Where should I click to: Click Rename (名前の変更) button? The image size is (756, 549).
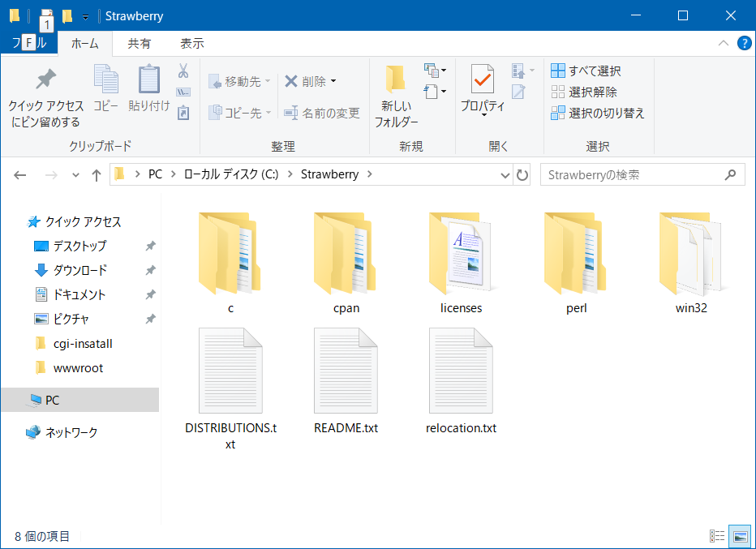pos(321,113)
